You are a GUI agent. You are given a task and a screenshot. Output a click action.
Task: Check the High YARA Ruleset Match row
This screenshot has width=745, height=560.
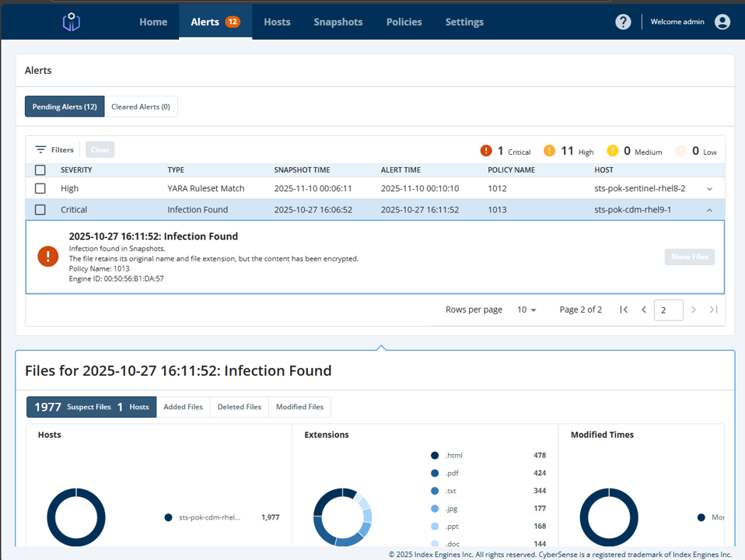point(40,188)
